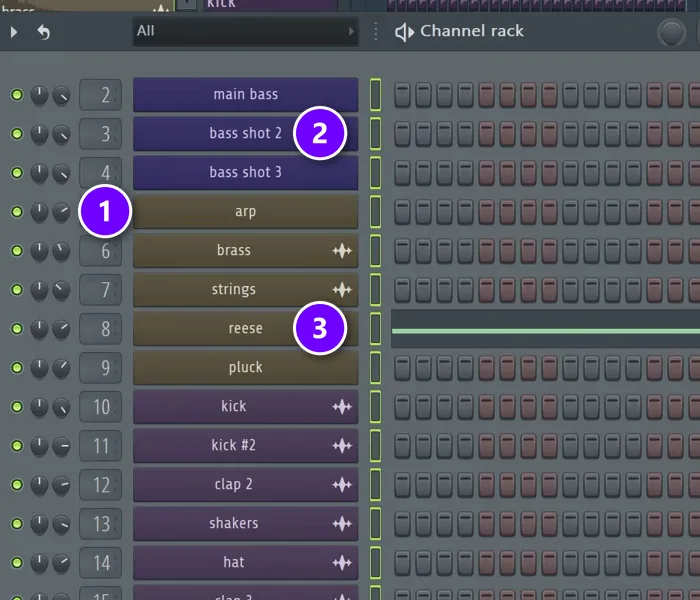
Task: Adjust the hat panning knob
Action: pos(39,563)
